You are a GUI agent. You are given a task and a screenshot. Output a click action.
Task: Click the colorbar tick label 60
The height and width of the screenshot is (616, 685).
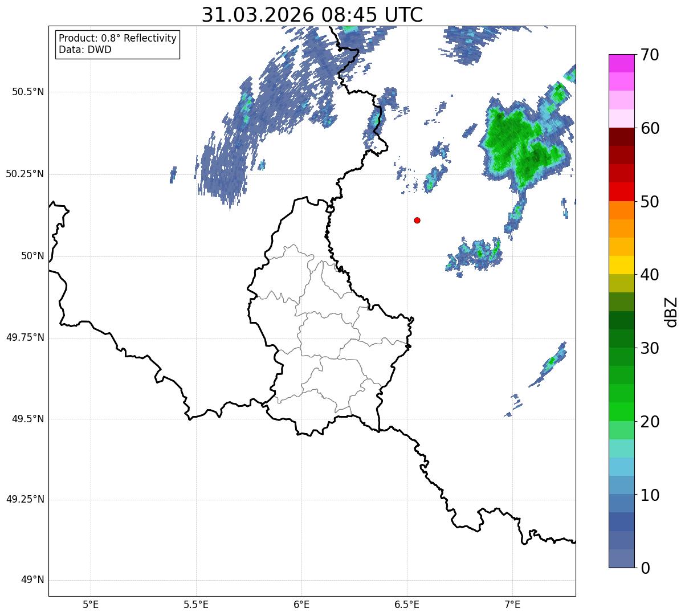pyautogui.click(x=649, y=128)
